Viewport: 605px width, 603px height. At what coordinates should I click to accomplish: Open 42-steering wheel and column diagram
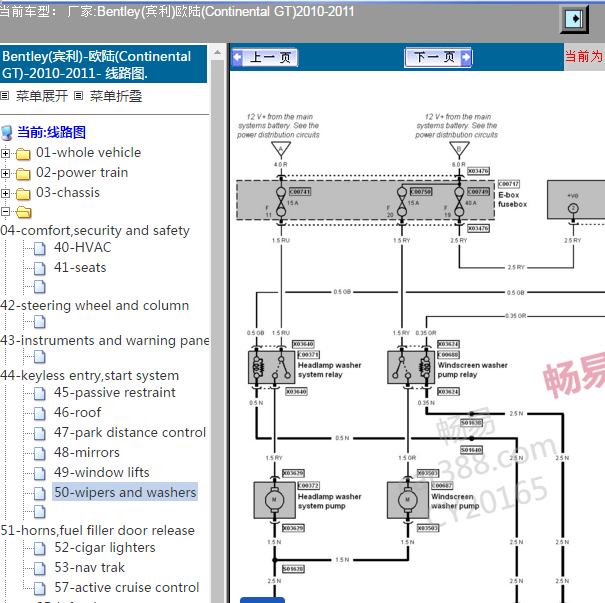tap(95, 305)
